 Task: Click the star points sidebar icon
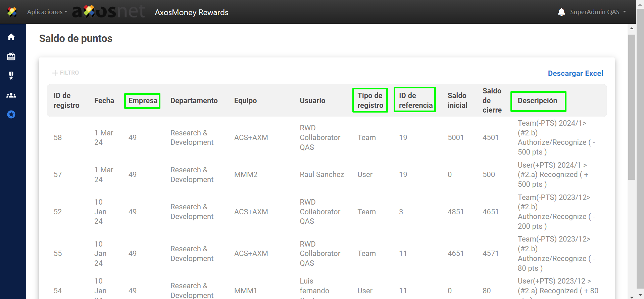[x=11, y=115]
